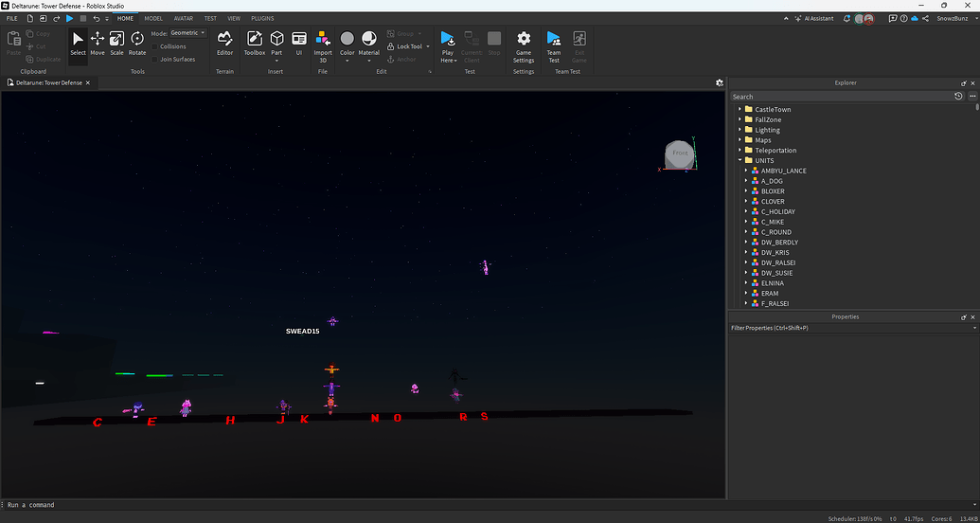Undock the Properties panel

pos(964,317)
